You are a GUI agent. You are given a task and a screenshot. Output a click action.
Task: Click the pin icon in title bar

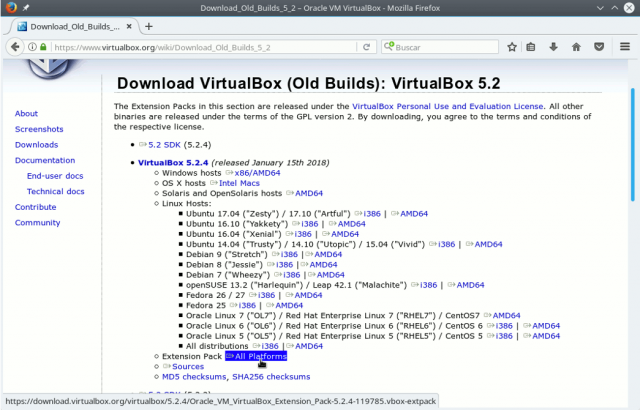click(26, 8)
